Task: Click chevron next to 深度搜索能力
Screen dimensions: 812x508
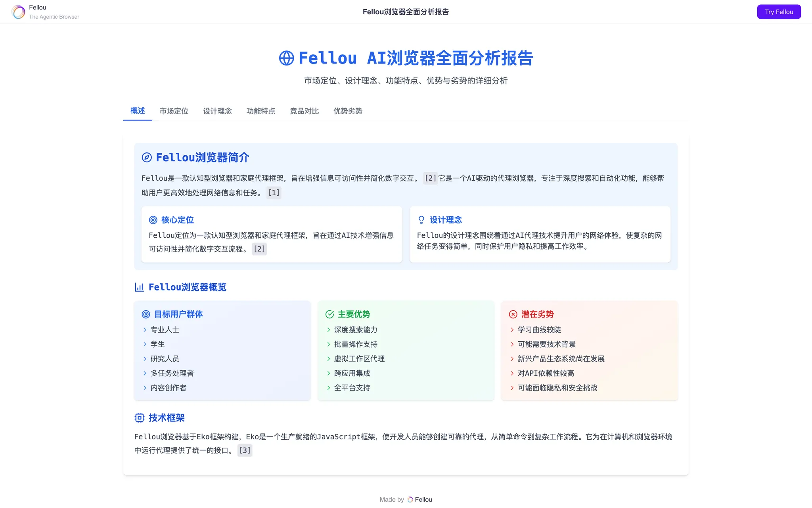Action: click(x=329, y=330)
